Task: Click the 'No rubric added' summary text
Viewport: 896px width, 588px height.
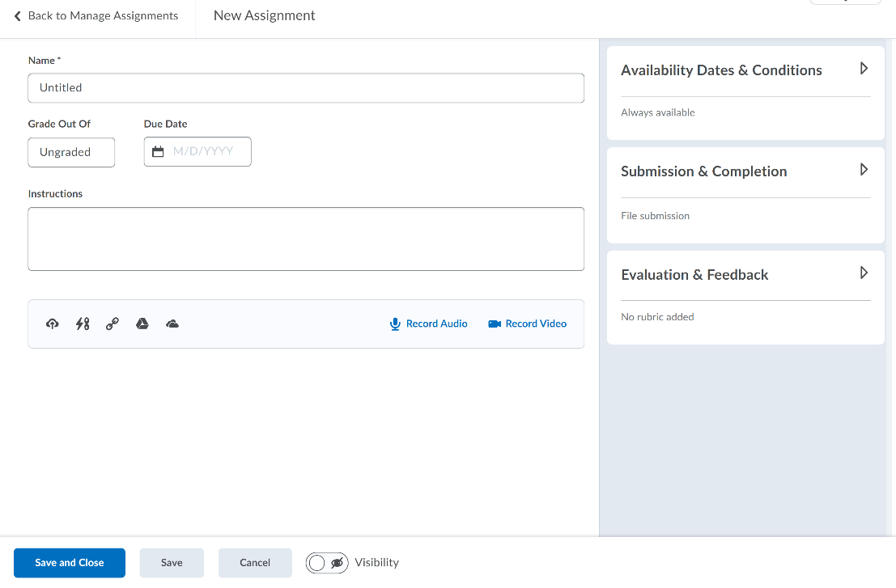Action: tap(657, 317)
